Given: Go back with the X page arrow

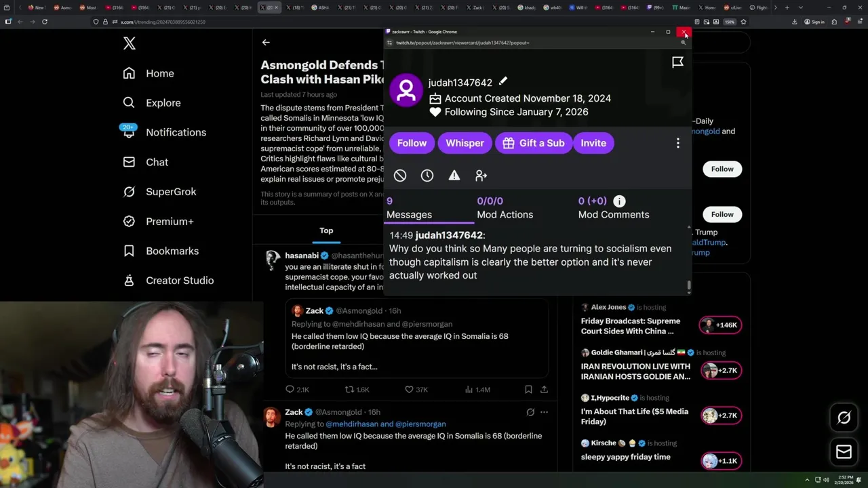Looking at the screenshot, I should point(266,42).
